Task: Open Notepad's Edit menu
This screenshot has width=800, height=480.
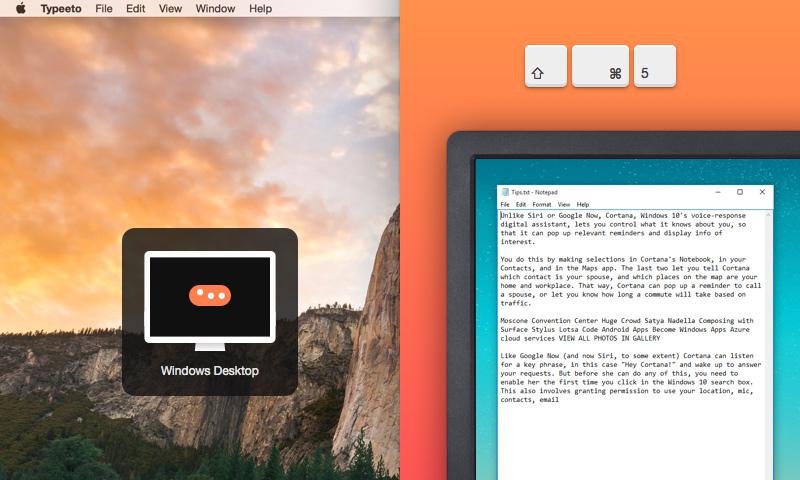Action: click(520, 205)
